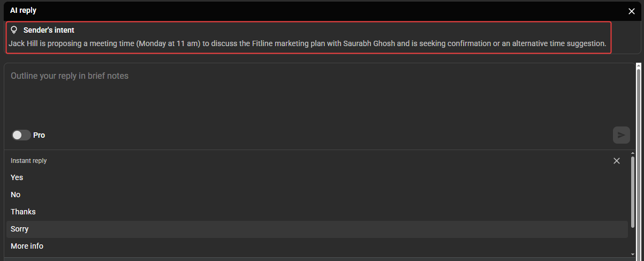This screenshot has height=261, width=644.
Task: Select the More info instant reply
Action: 317,246
